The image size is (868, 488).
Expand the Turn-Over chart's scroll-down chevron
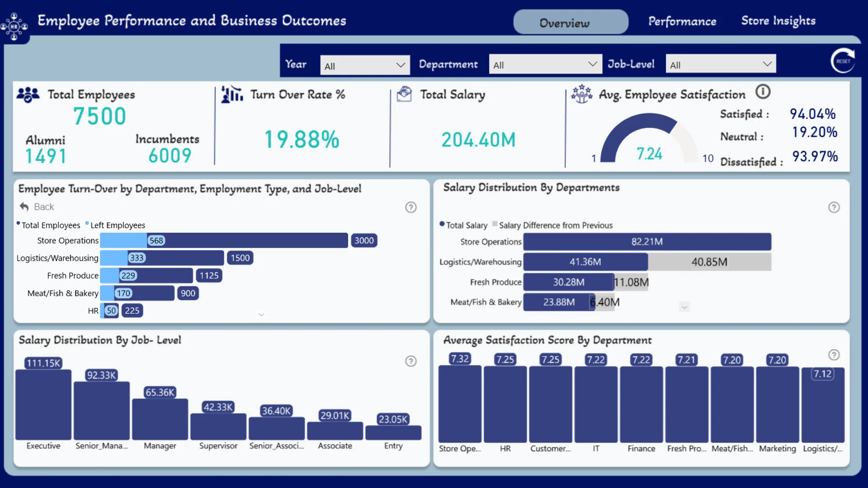pyautogui.click(x=261, y=314)
